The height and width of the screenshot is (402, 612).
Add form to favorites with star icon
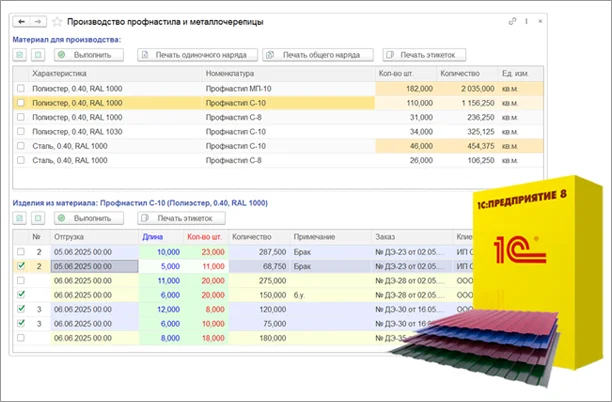tap(57, 21)
